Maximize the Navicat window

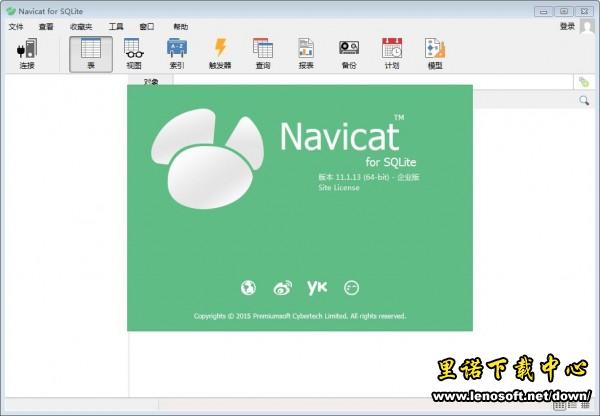click(564, 11)
